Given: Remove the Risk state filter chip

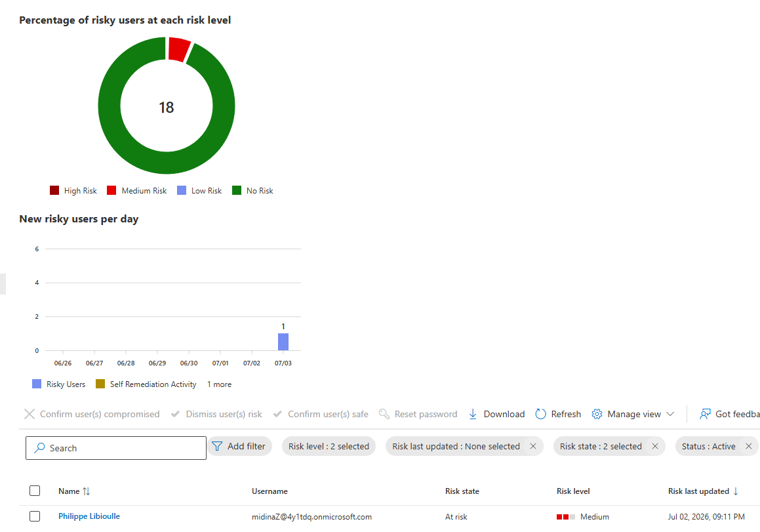Looking at the screenshot, I should tap(655, 446).
